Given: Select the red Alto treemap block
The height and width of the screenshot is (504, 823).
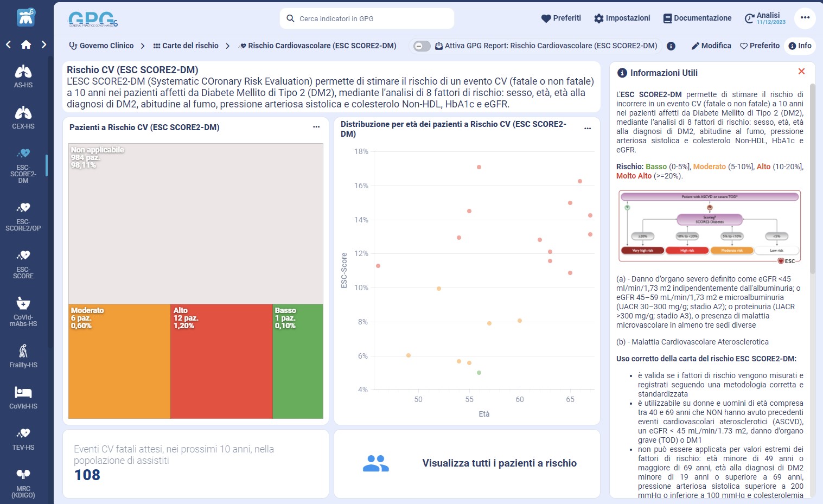Looking at the screenshot, I should pyautogui.click(x=221, y=361).
